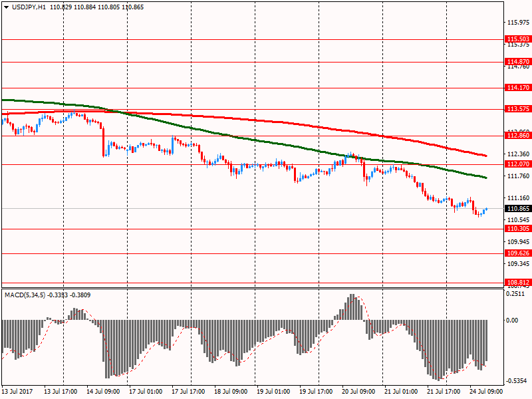Click the 115.975 price scale value

(518, 23)
